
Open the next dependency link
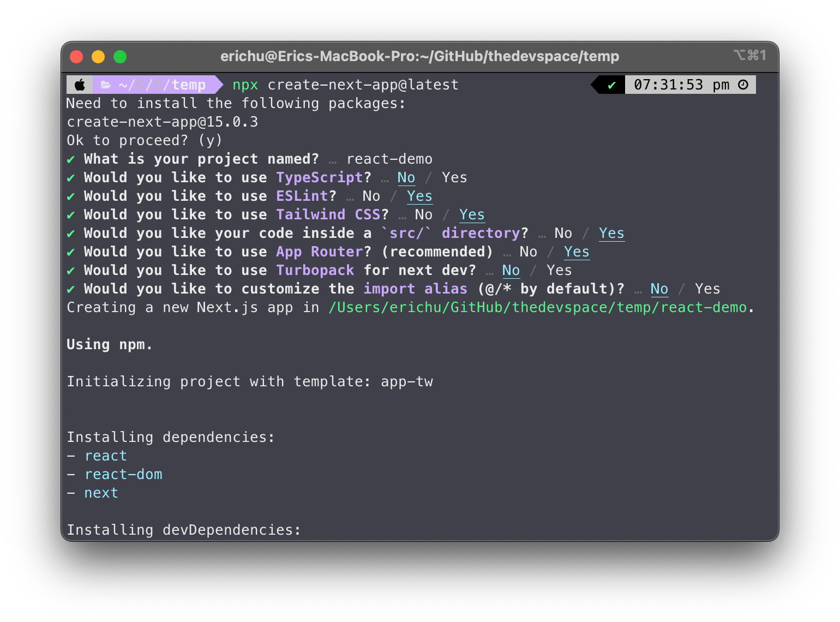pyautogui.click(x=101, y=493)
